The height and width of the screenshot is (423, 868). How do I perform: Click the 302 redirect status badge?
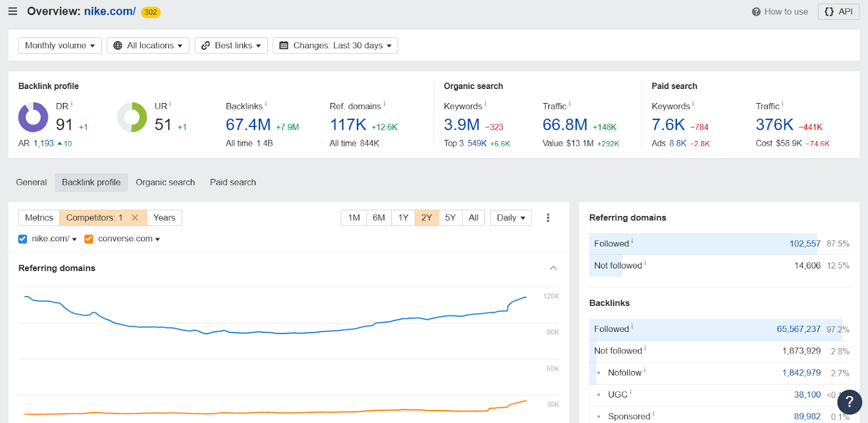151,12
